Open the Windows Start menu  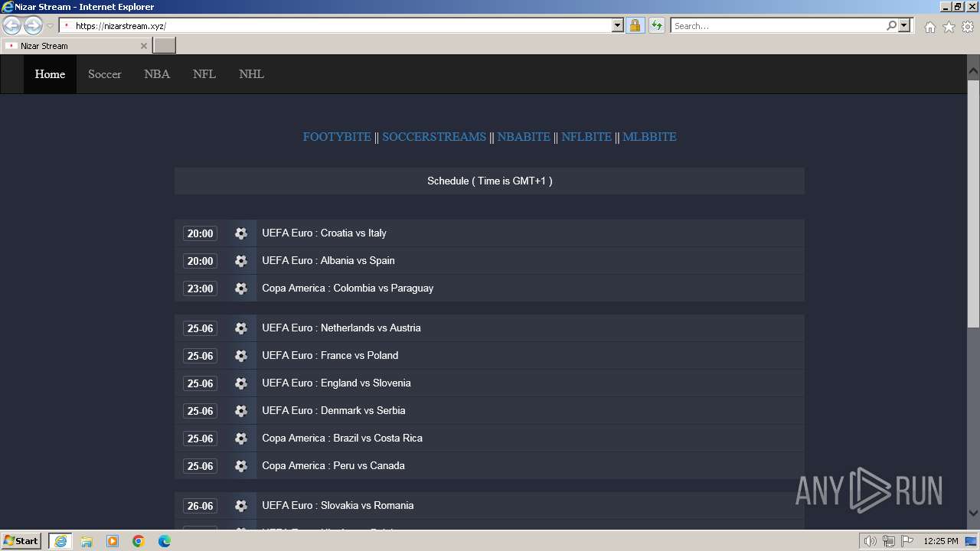point(21,541)
